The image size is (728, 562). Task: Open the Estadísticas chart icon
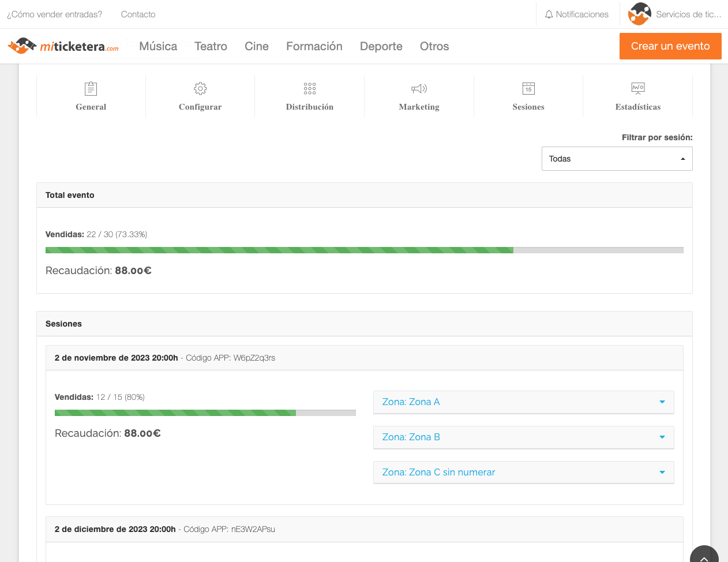[x=637, y=89]
